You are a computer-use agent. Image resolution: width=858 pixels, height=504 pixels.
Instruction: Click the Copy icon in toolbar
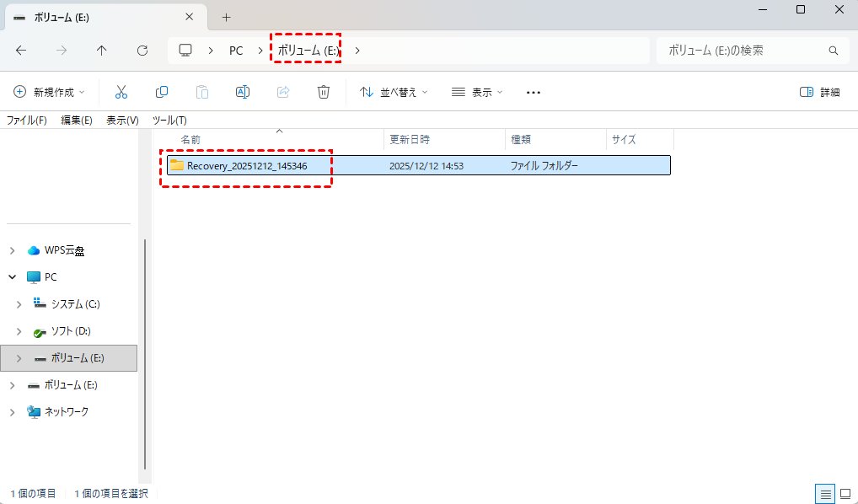[x=162, y=92]
